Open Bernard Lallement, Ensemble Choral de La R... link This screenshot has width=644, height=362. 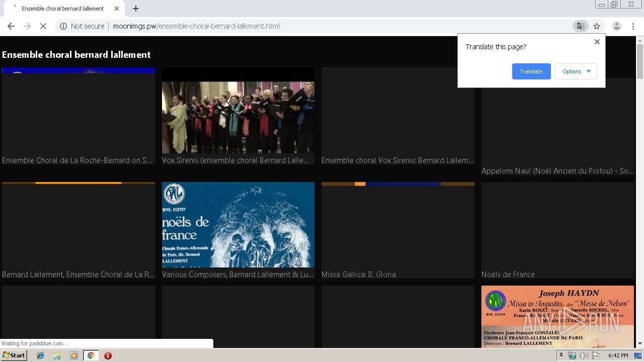click(x=78, y=275)
